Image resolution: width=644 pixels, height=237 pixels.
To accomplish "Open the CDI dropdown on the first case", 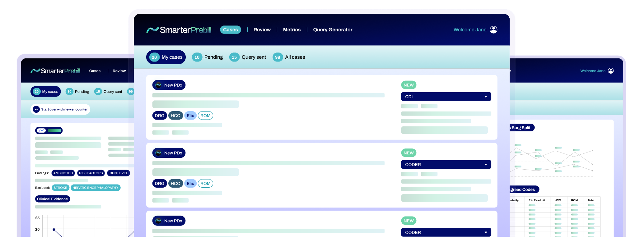I will [x=446, y=97].
